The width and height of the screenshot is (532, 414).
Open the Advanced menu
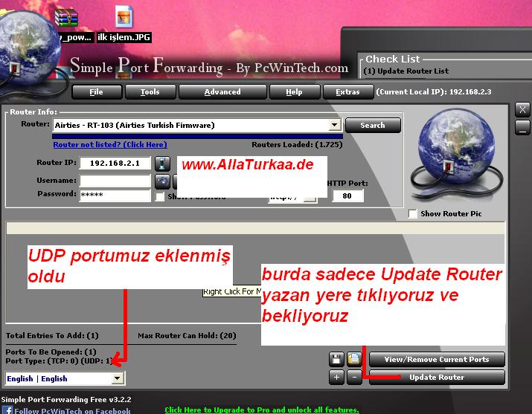(222, 92)
